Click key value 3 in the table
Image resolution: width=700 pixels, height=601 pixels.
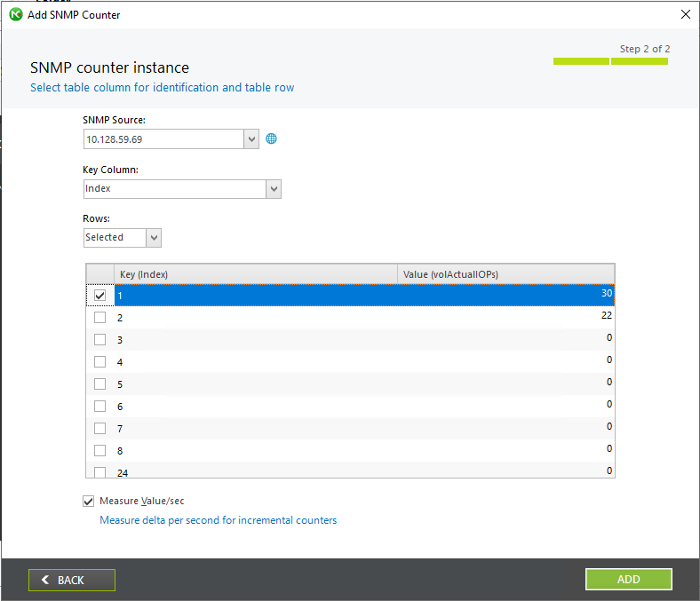[x=120, y=340]
